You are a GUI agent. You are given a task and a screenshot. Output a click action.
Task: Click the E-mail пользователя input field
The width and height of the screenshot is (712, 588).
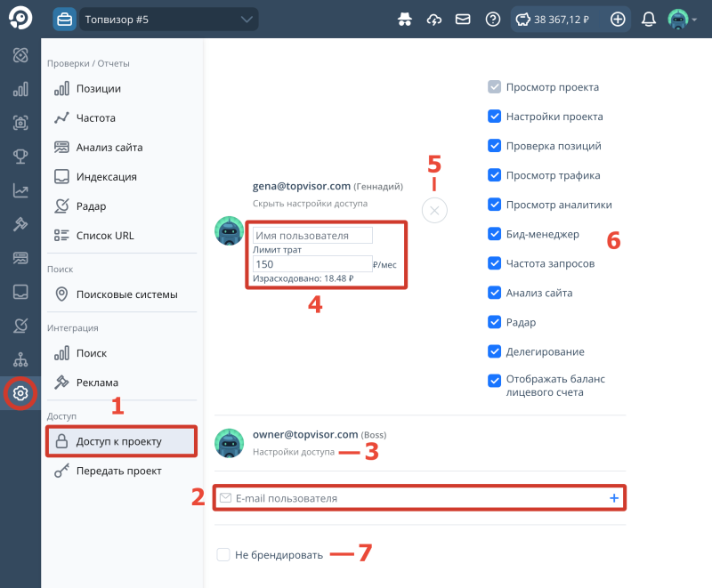(356, 498)
